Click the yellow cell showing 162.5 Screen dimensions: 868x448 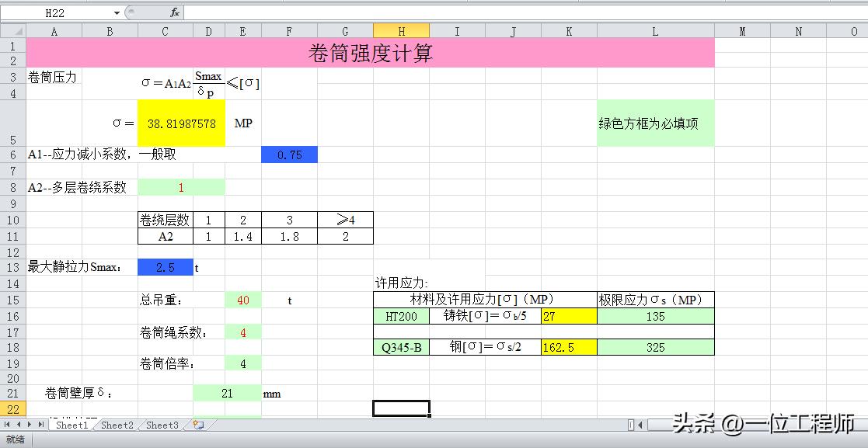click(568, 348)
